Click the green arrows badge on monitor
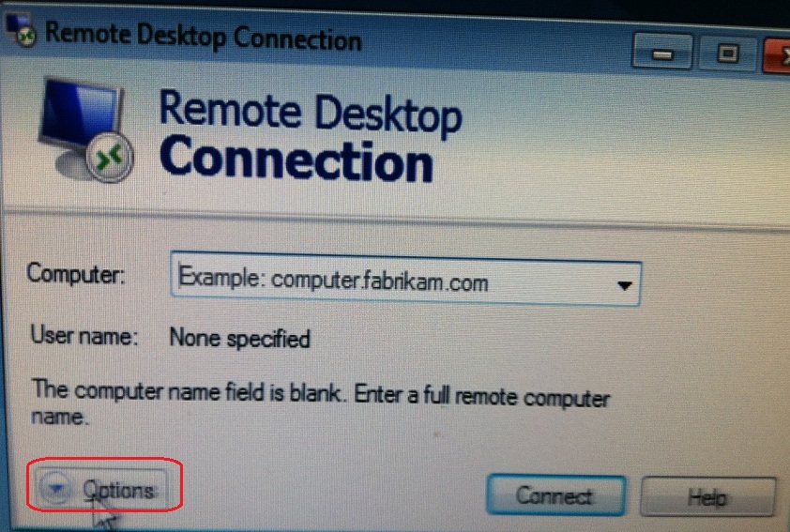Screen dimensions: 790x532 pyautogui.click(x=110, y=159)
